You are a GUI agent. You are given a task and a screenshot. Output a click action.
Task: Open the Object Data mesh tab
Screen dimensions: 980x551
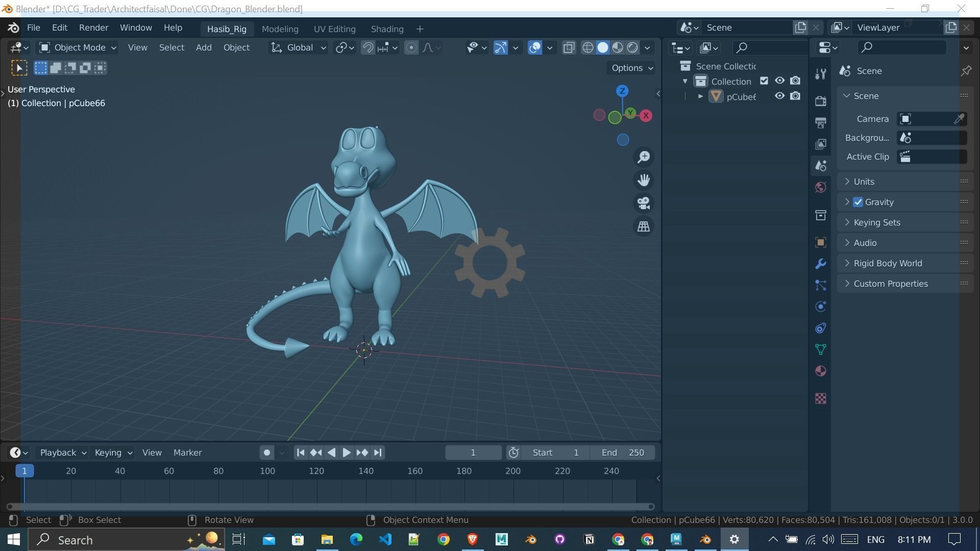820,349
